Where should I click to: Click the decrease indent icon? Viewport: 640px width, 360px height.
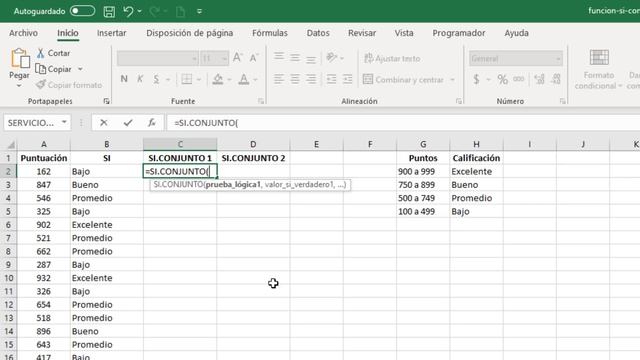331,79
